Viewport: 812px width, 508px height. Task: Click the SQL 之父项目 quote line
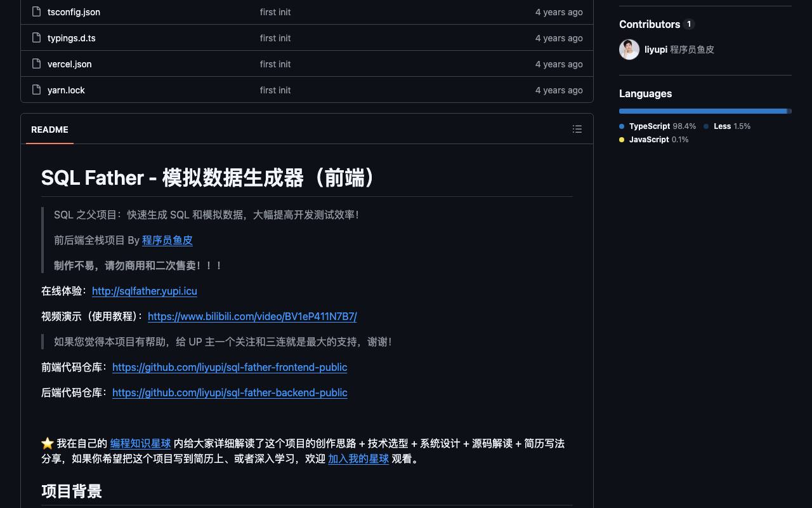tap(207, 215)
